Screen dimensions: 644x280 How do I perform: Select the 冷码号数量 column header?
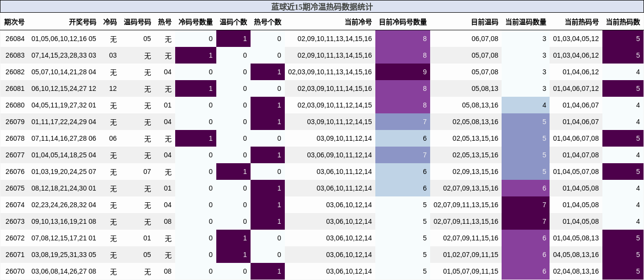196,22
